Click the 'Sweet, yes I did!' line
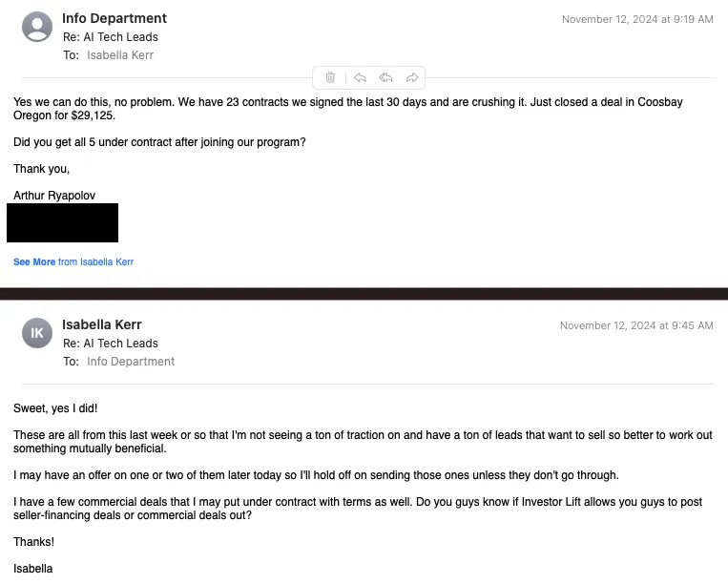Image resolution: width=728 pixels, height=584 pixels. point(55,408)
